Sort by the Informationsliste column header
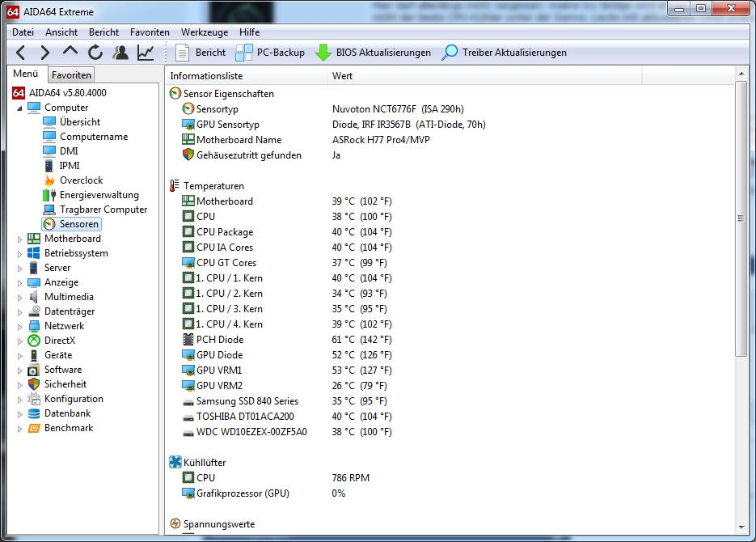756x542 pixels. [x=247, y=76]
